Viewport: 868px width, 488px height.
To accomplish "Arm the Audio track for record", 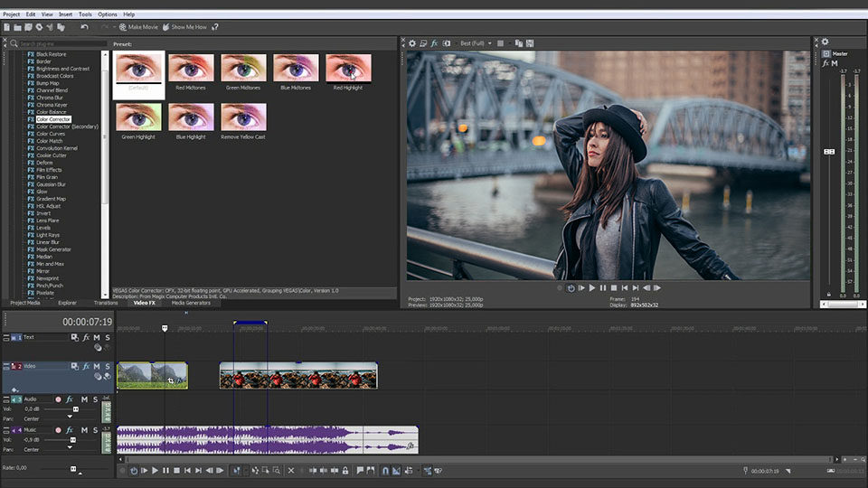I will click(58, 399).
